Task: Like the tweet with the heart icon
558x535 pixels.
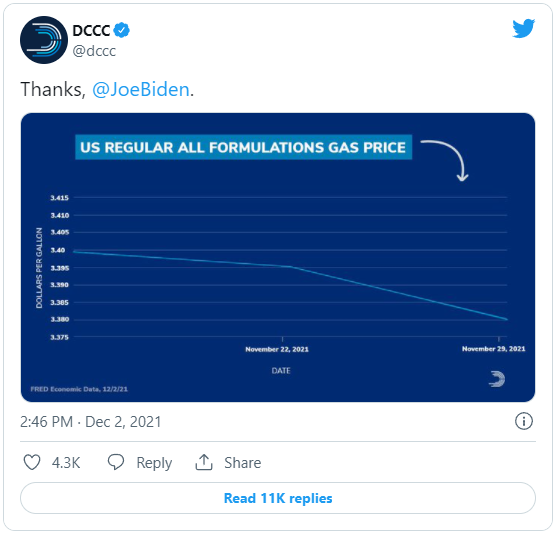Action: coord(32,462)
